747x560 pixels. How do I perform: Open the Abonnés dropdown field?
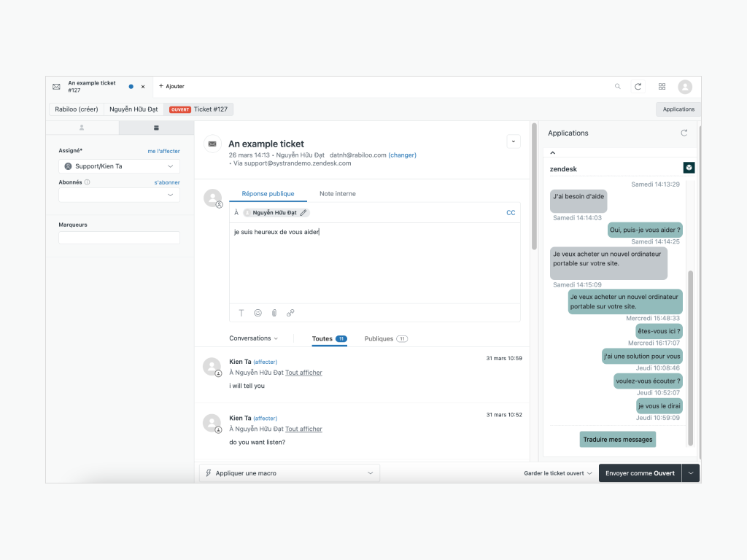coord(119,195)
